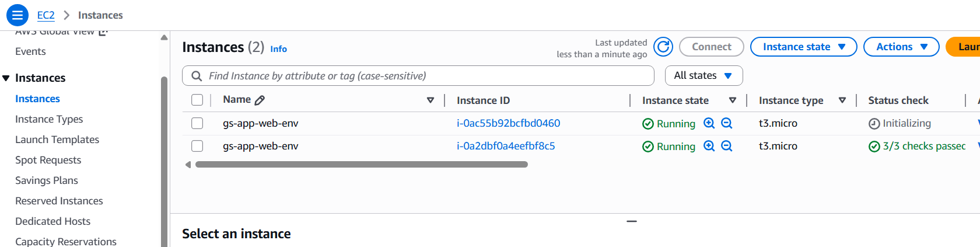This screenshot has width=980, height=247.
Task: Toggle the select-all instances checkbox
Action: (197, 100)
